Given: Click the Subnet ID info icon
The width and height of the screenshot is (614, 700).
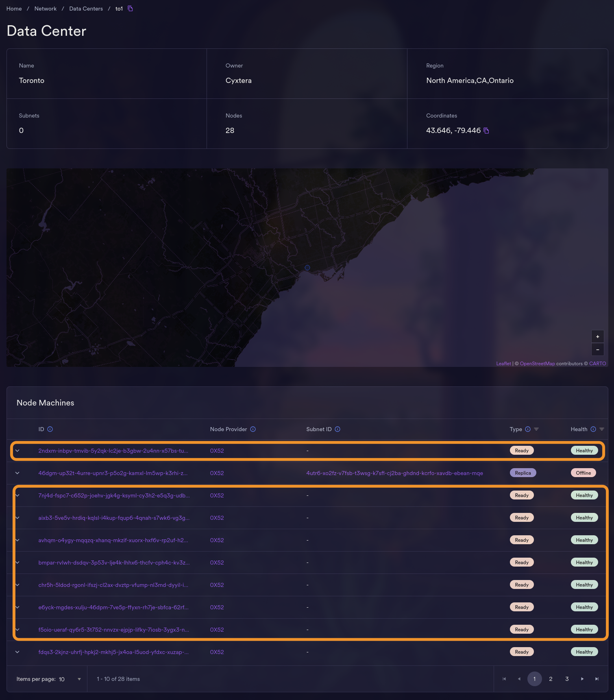Looking at the screenshot, I should tap(337, 429).
